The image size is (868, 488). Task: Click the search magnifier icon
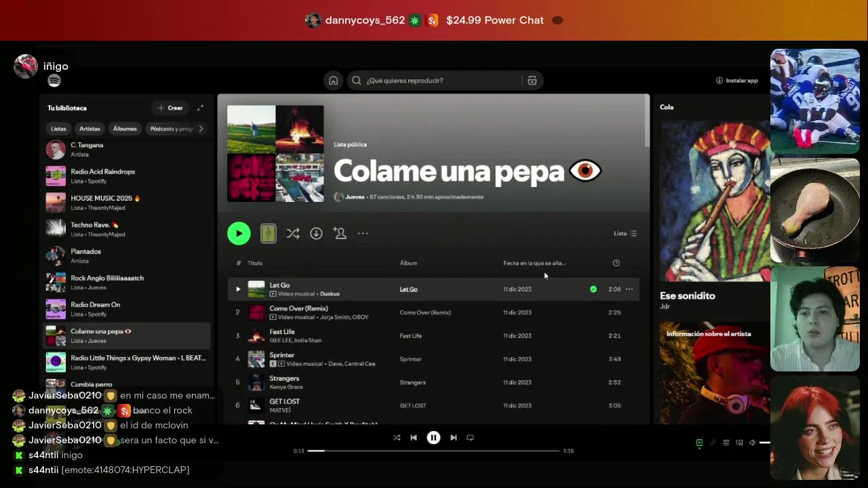tap(356, 81)
